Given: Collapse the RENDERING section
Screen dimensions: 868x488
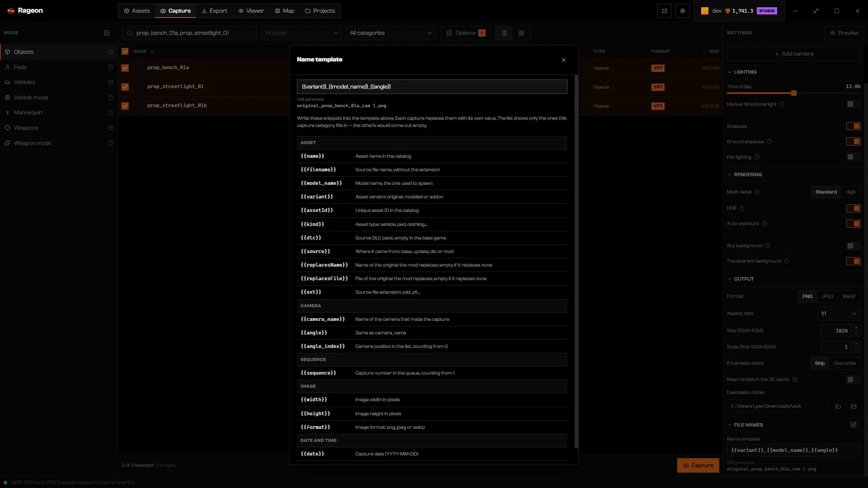Looking at the screenshot, I should click(x=744, y=175).
